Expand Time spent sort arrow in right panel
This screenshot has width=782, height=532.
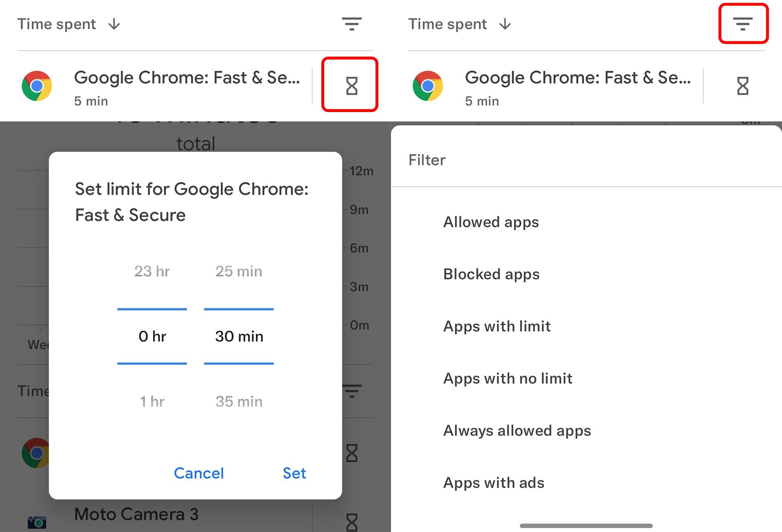click(505, 24)
